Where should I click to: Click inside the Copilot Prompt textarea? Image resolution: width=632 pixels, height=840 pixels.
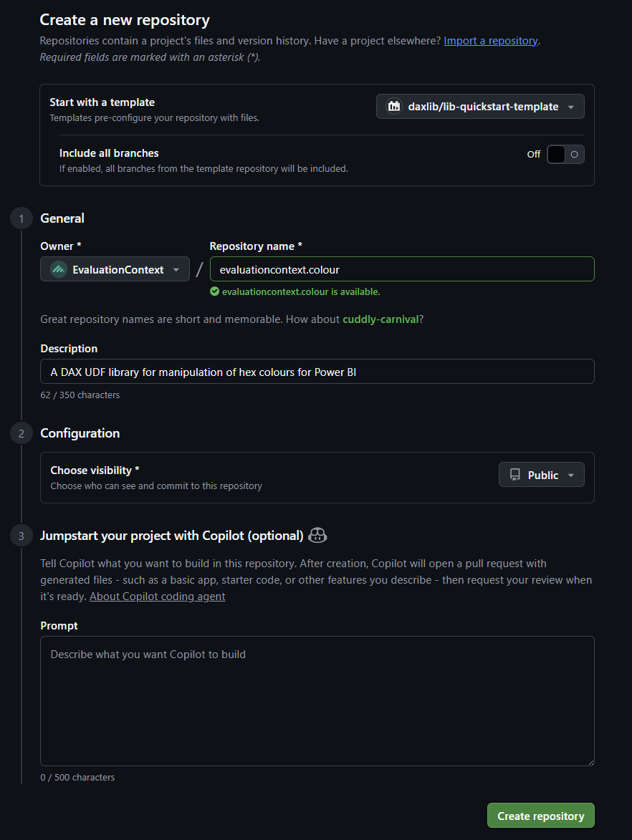pos(317,702)
